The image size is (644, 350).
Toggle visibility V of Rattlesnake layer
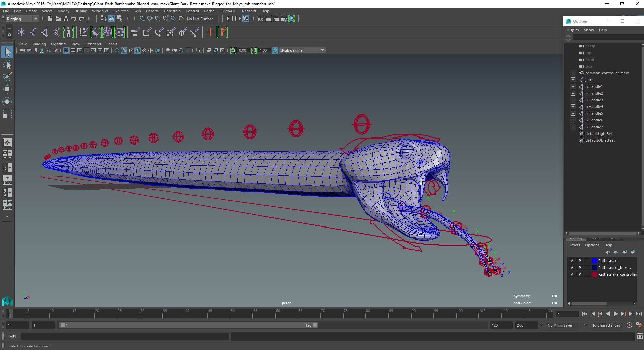click(572, 261)
